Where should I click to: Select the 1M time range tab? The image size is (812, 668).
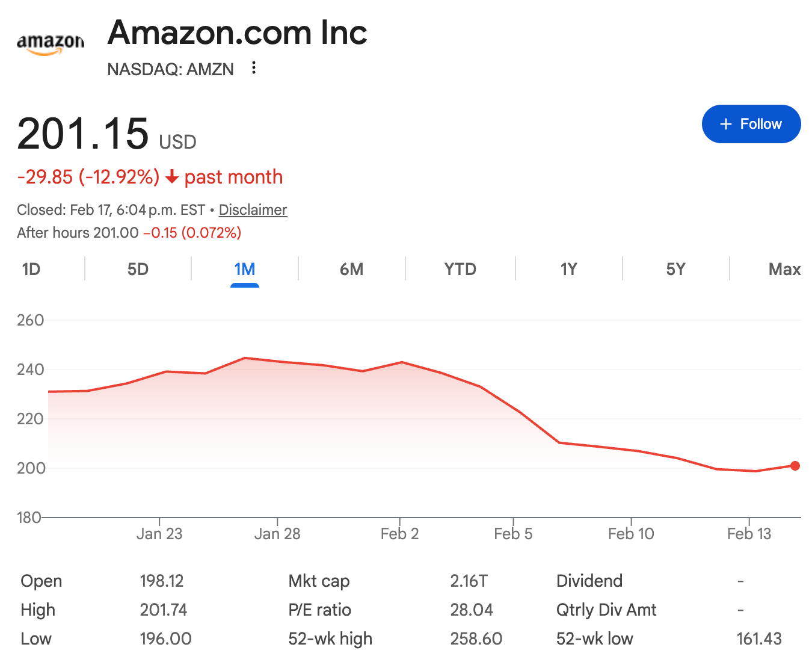point(245,269)
